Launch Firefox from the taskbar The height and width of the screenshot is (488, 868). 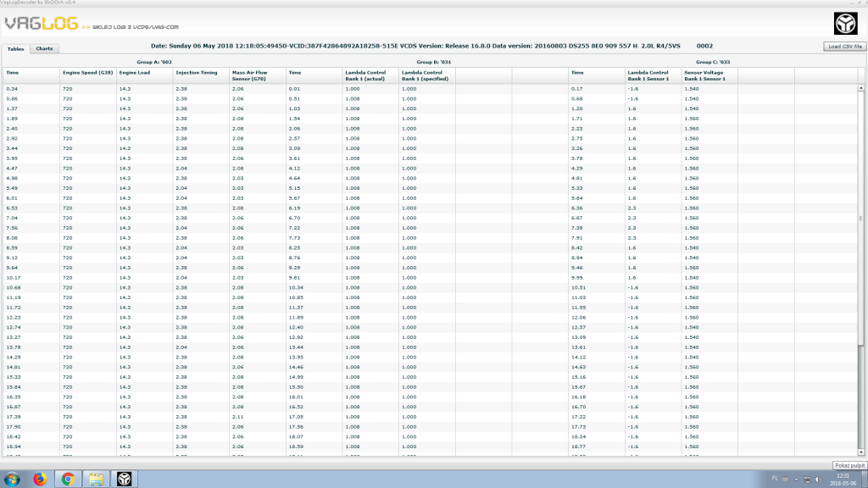coord(40,480)
